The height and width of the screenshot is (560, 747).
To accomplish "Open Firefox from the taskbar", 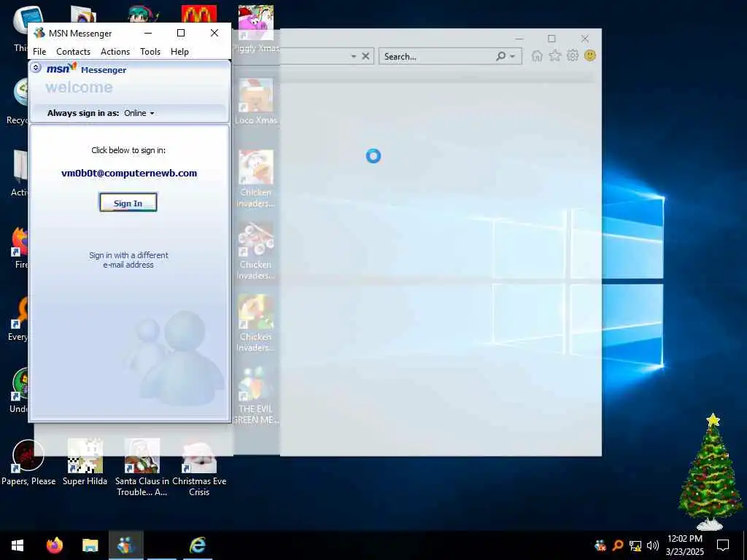I will [54, 545].
